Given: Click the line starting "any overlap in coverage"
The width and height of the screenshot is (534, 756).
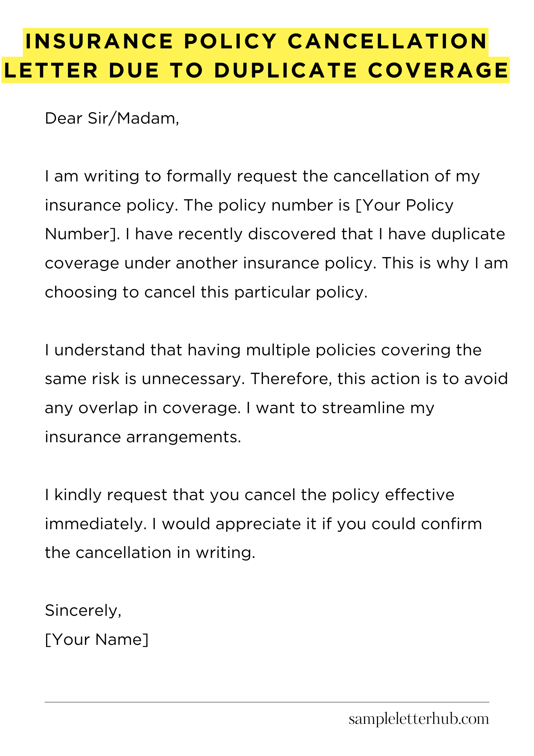Looking at the screenshot, I should [x=239, y=408].
